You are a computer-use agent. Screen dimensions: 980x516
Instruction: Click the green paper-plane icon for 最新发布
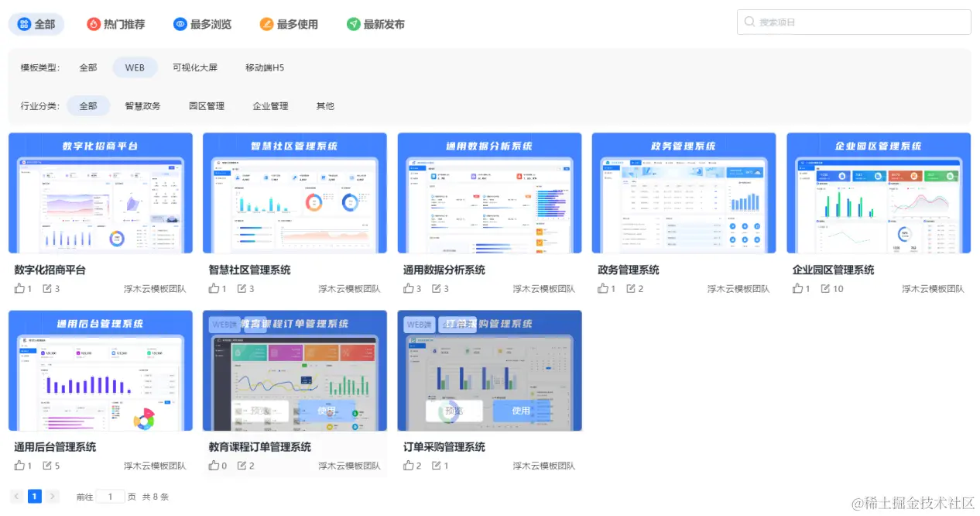pos(355,24)
